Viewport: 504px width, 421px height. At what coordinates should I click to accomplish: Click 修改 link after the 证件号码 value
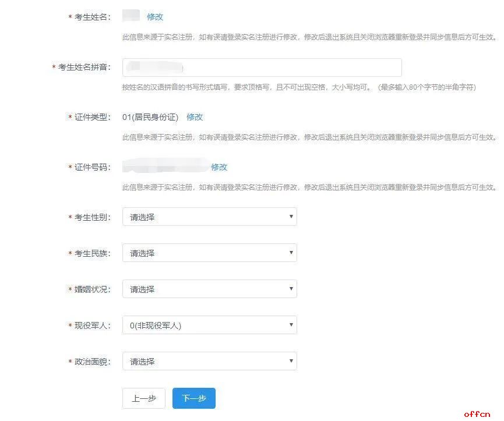pyautogui.click(x=219, y=167)
